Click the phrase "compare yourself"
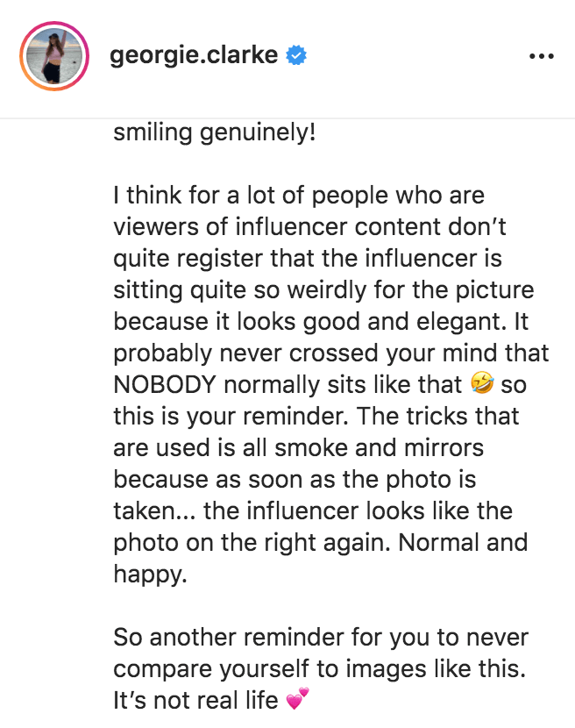 [217, 668]
